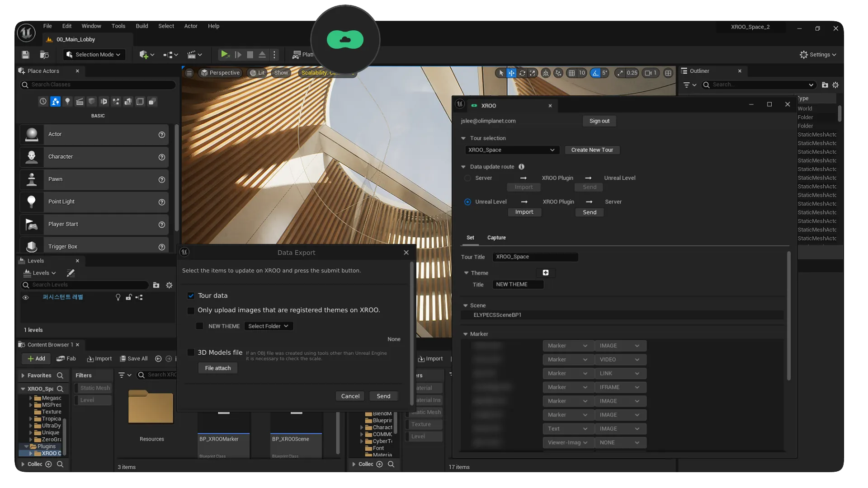Click the Tour Title input field
Screen dimensions: 868x488
point(535,257)
